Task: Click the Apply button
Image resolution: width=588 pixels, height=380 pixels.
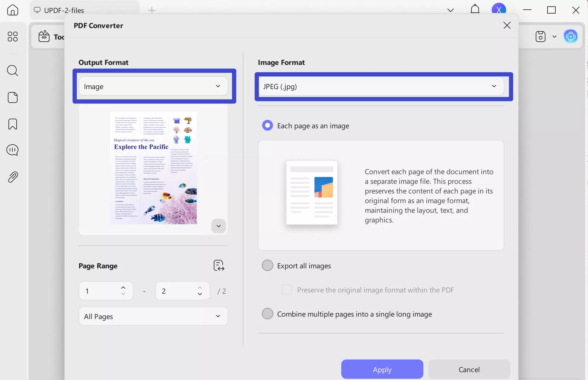Action: click(382, 369)
